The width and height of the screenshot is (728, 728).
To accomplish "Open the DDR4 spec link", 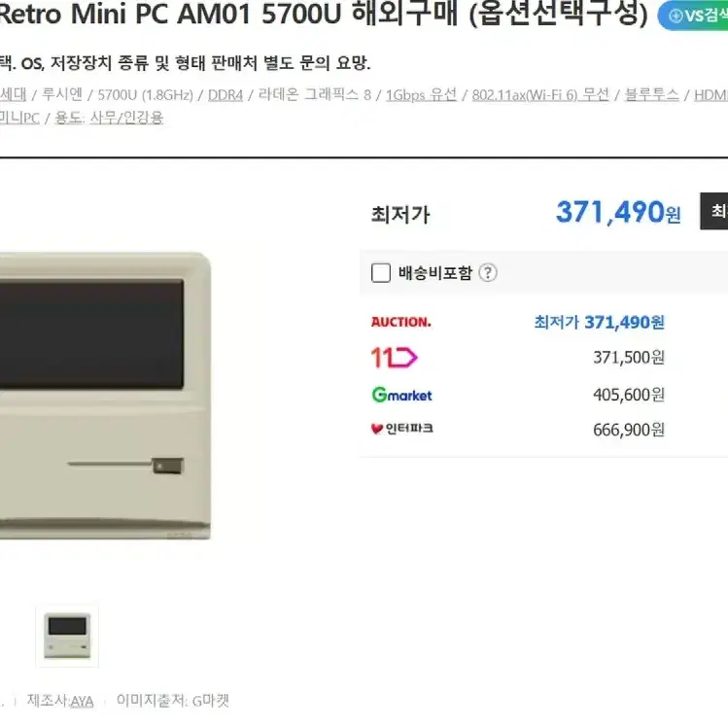I will pos(225,95).
